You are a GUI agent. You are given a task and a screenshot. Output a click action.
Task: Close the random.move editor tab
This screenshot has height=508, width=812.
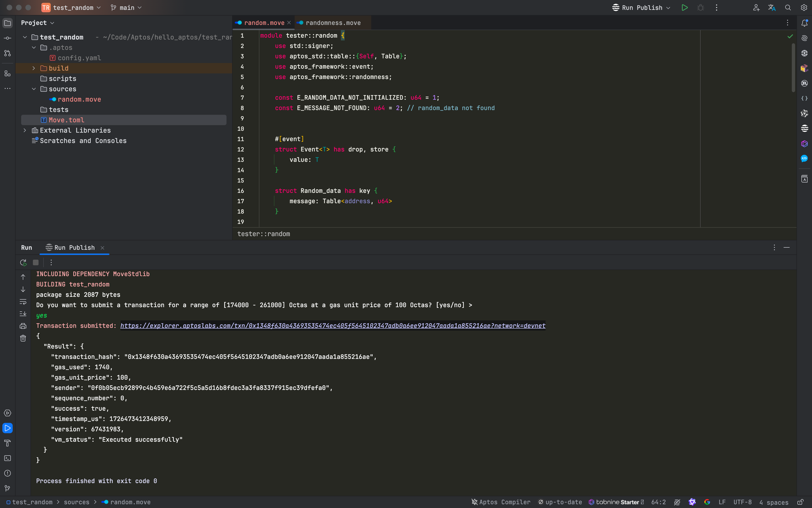289,23
